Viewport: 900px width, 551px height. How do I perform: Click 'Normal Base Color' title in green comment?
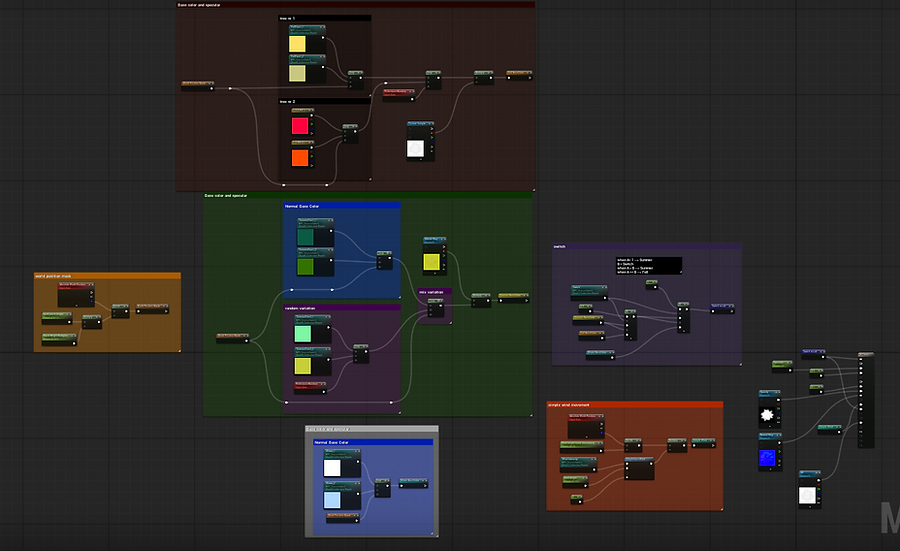[302, 206]
